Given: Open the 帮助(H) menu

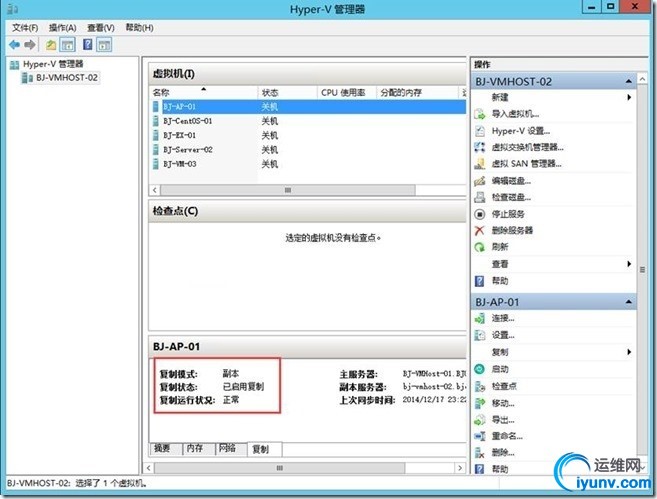Looking at the screenshot, I should pyautogui.click(x=140, y=28).
